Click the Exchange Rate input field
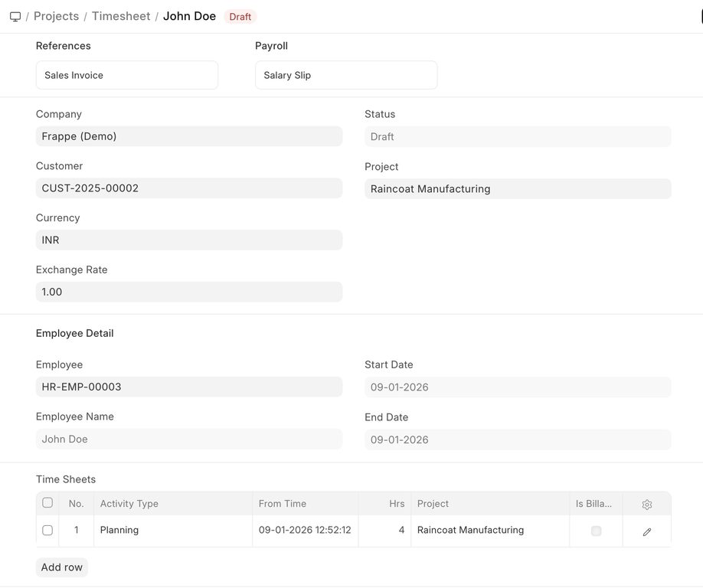703x588 pixels. (x=188, y=292)
